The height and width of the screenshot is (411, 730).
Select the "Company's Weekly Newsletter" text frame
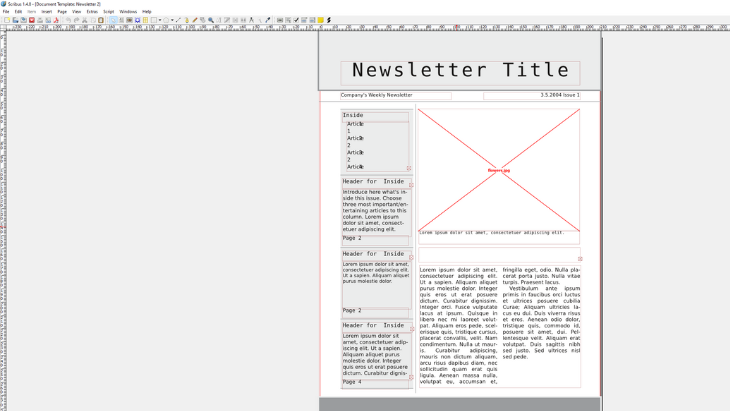(396, 95)
